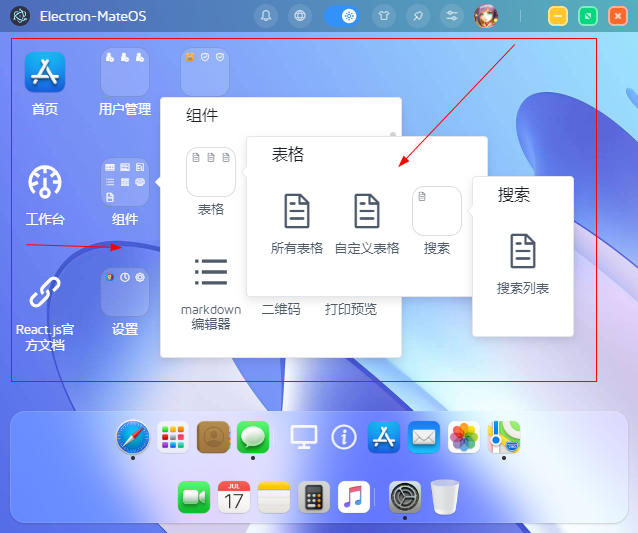638x533 pixels.
Task: Click the pin icon in header
Action: tap(418, 16)
